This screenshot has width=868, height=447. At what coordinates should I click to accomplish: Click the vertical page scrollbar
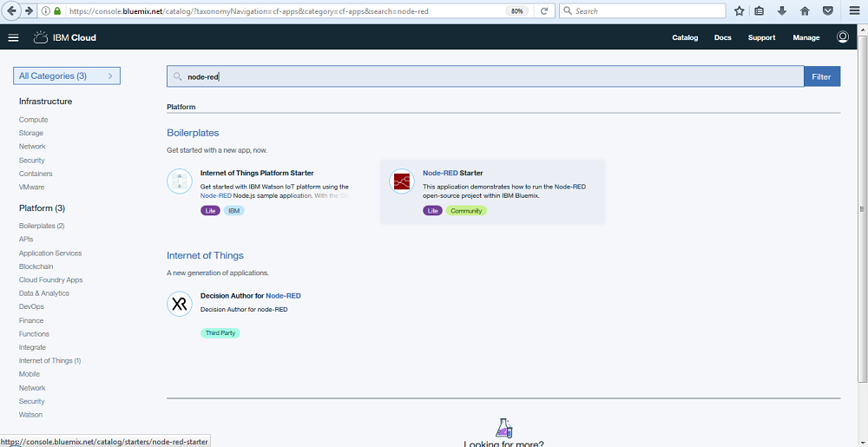863,209
